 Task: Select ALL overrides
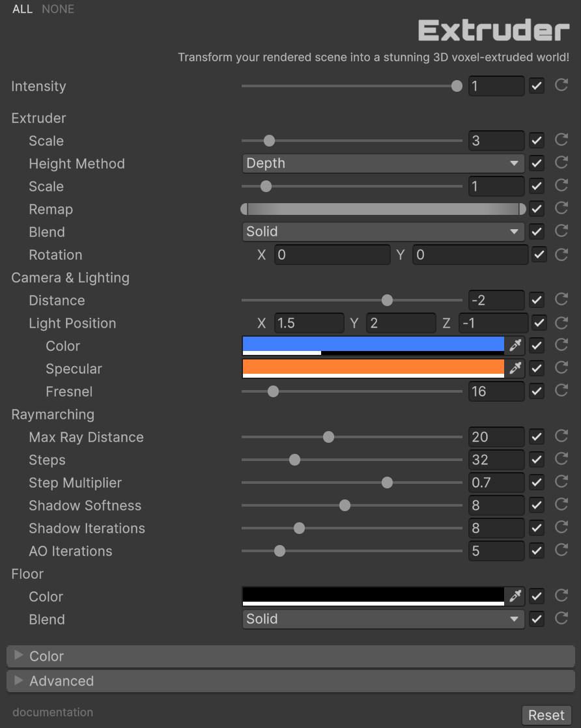(22, 9)
